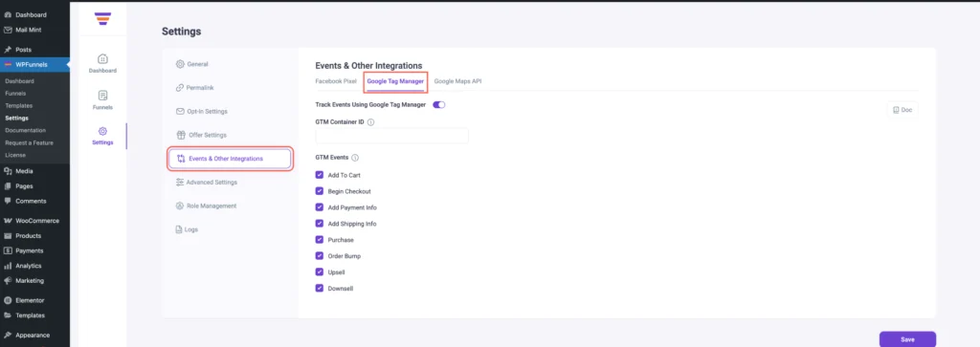Click the Comments bubble icon
The width and height of the screenshot is (980, 347).
click(x=8, y=201)
